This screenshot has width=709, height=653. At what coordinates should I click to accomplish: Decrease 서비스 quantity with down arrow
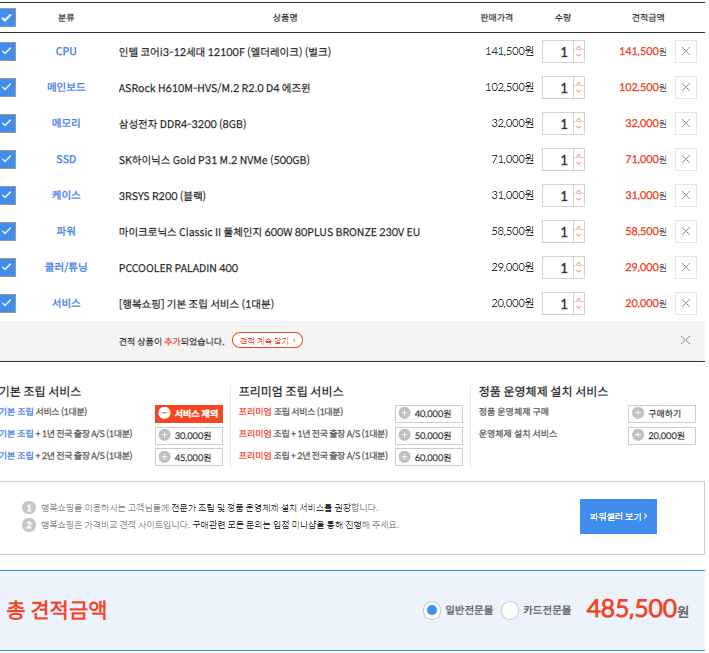pyautogui.click(x=579, y=308)
